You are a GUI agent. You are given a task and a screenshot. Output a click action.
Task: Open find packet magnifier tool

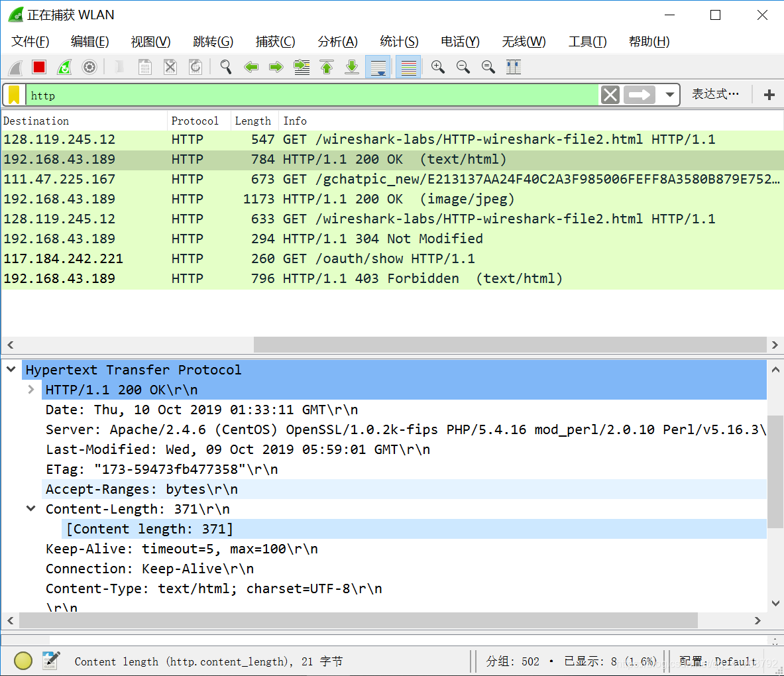pyautogui.click(x=226, y=67)
